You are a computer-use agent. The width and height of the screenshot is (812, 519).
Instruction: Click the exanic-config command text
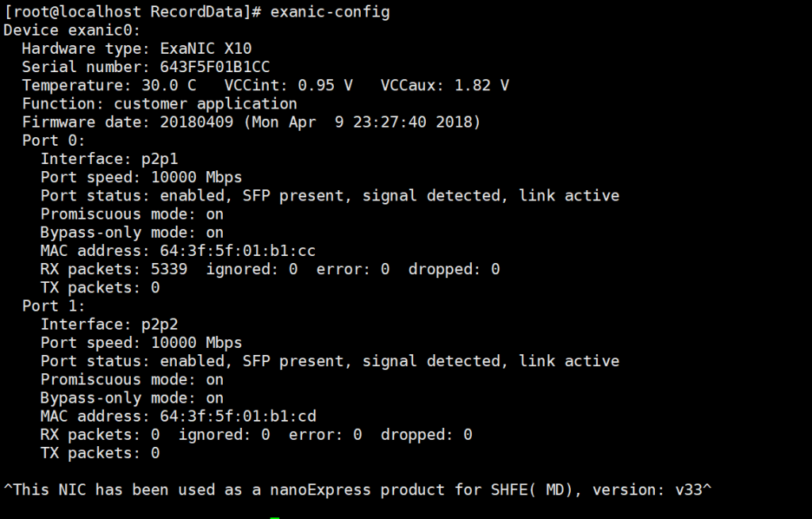pyautogui.click(x=330, y=12)
